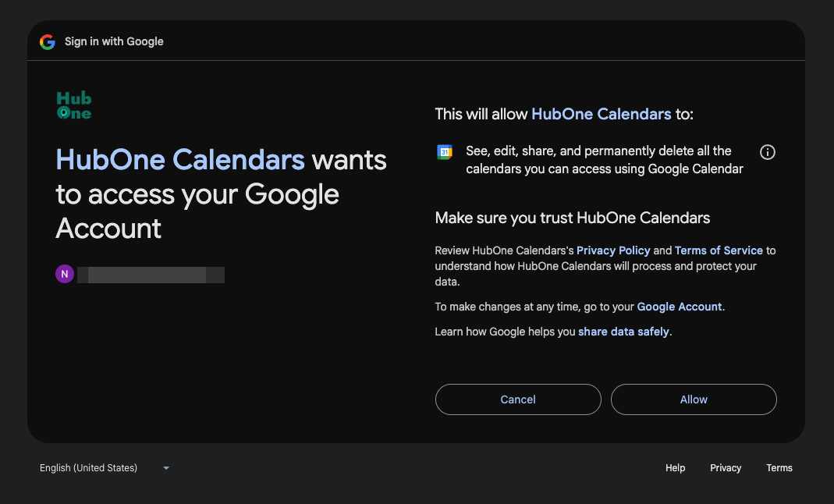This screenshot has height=504, width=834.
Task: Click the redacted account email address
Action: click(x=155, y=274)
